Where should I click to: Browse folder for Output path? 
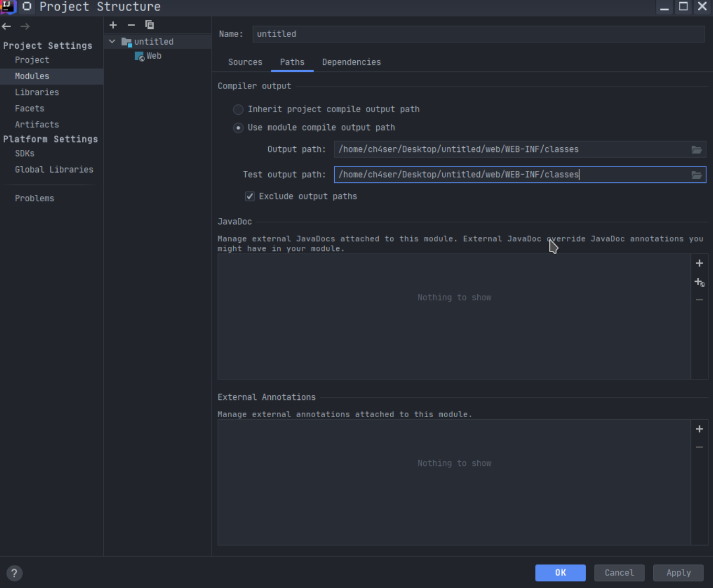[696, 149]
